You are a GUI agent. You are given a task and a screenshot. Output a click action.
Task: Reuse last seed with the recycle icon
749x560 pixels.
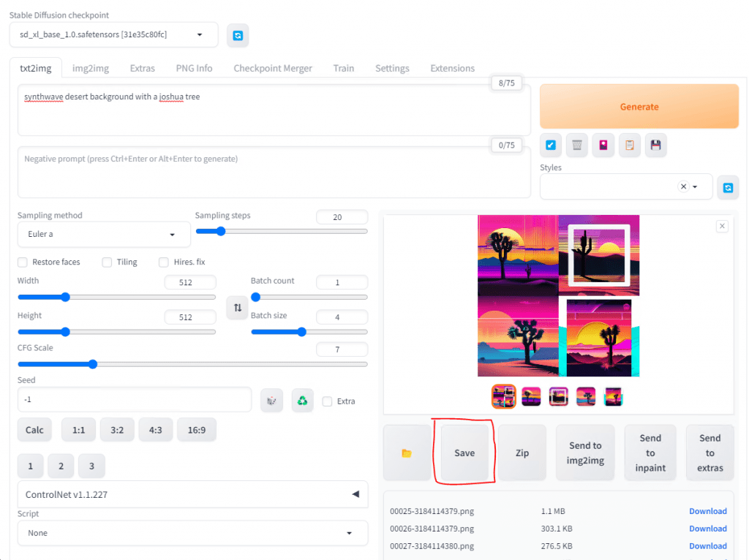[302, 401]
